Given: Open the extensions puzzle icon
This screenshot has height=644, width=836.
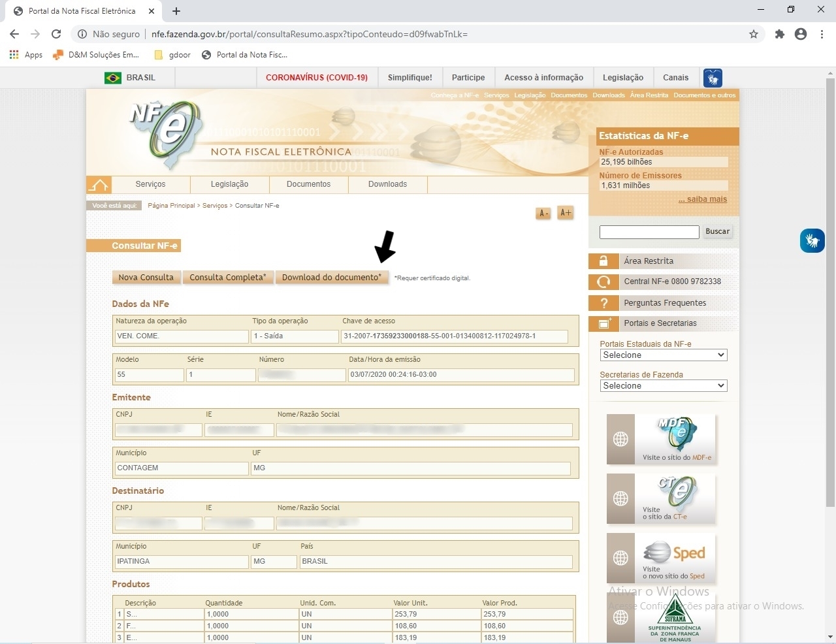Looking at the screenshot, I should (x=779, y=34).
